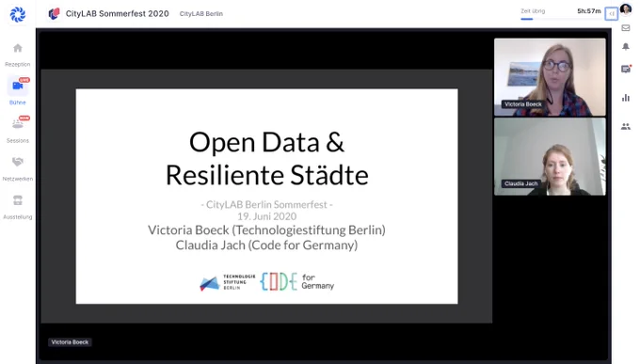Screen dimensions: 640x364
Task: Select Claudia Jach's video tile
Action: click(x=550, y=157)
